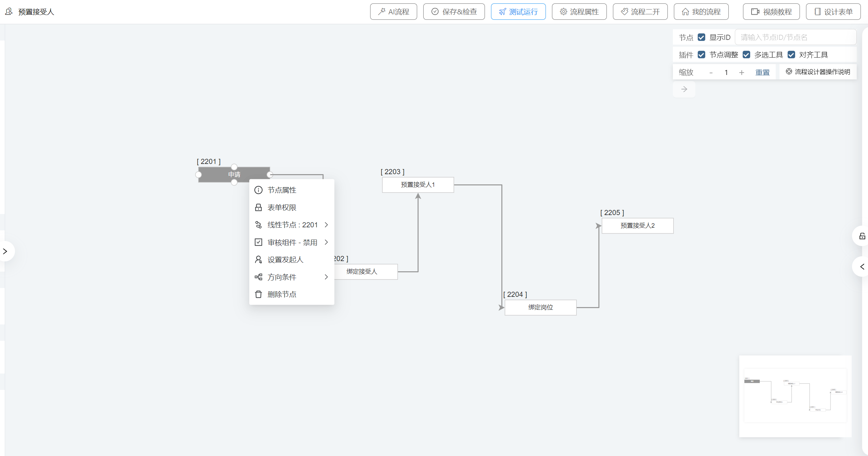Click the 设计表单 form icon

click(818, 12)
